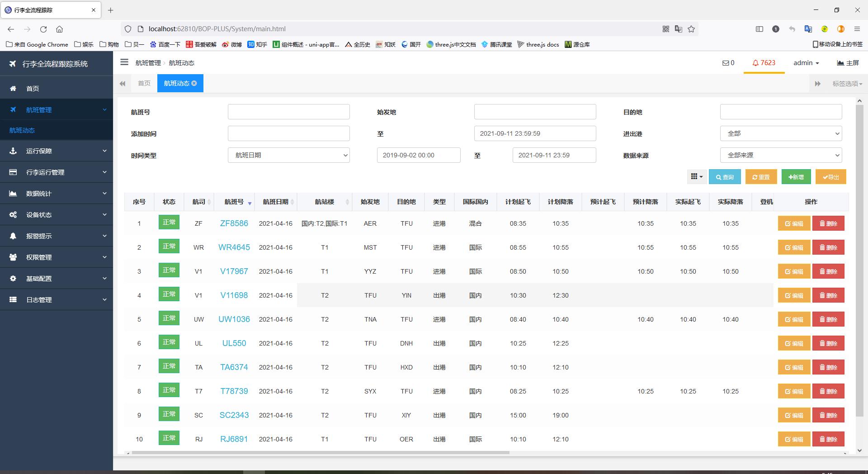This screenshot has width=868, height=474.
Task: Select 航班动态 in the sidebar
Action: (x=23, y=130)
